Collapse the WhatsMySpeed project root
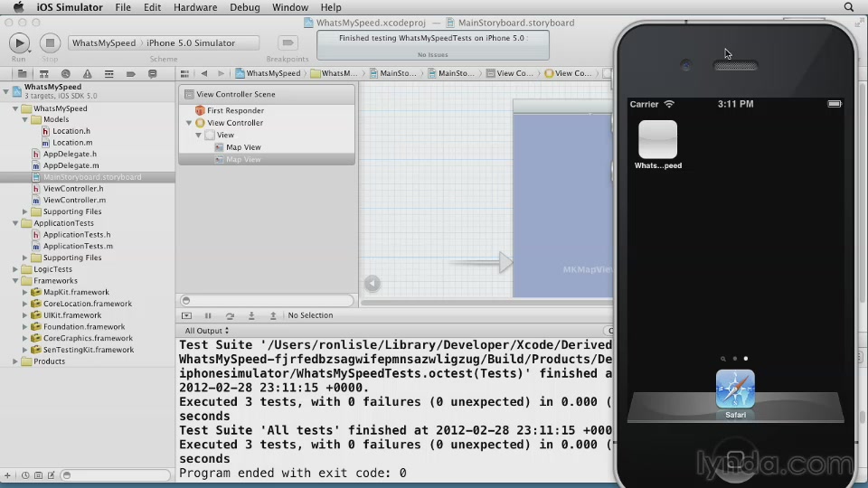 click(6, 90)
